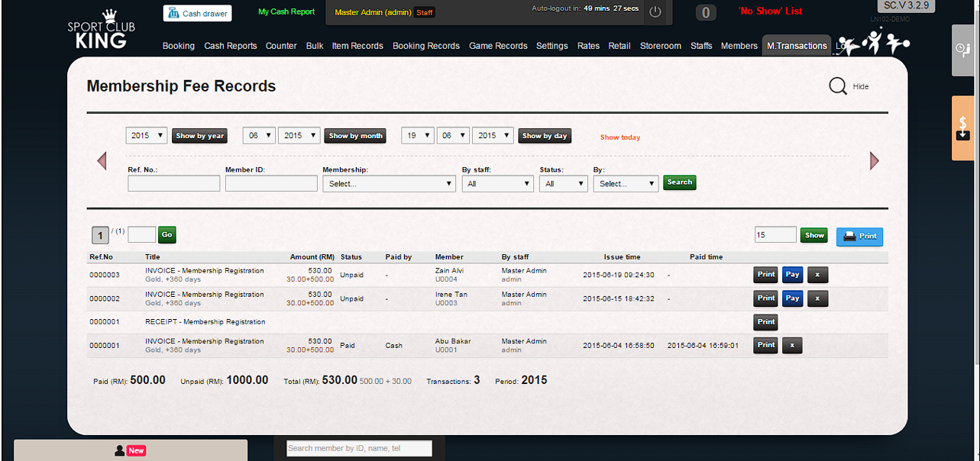Open the Cash drawer
The image size is (980, 461).
click(197, 13)
